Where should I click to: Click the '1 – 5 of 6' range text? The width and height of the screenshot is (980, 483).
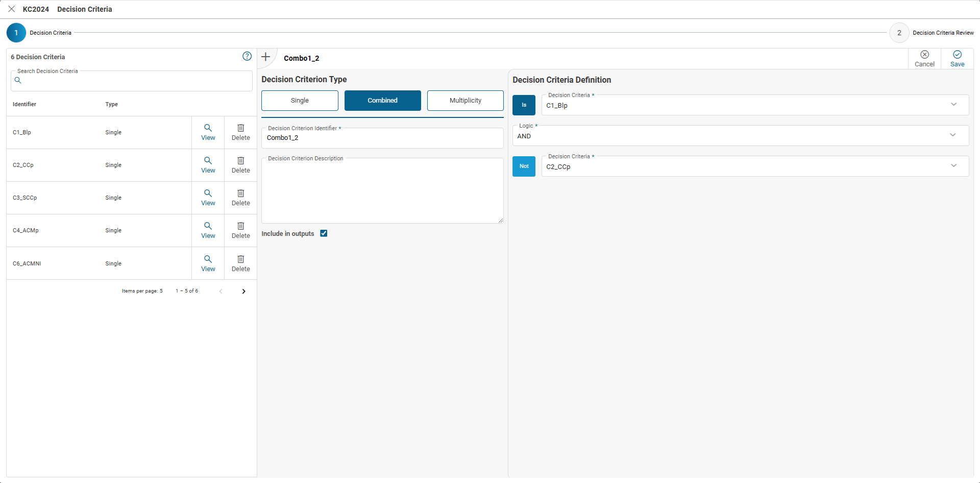(x=187, y=291)
